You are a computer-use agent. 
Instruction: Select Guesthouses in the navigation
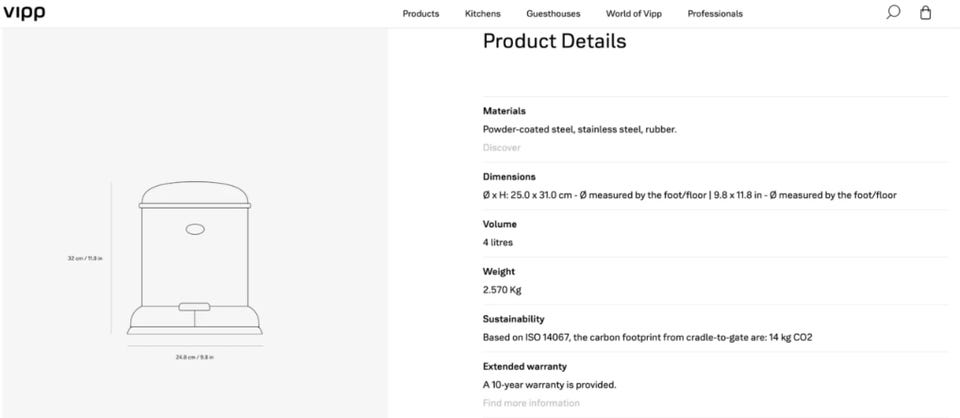tap(553, 14)
